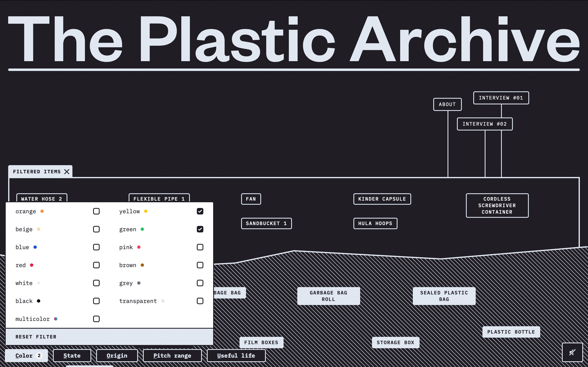The height and width of the screenshot is (367, 588).
Task: Click the transparent color dot icon
Action: [x=163, y=301]
